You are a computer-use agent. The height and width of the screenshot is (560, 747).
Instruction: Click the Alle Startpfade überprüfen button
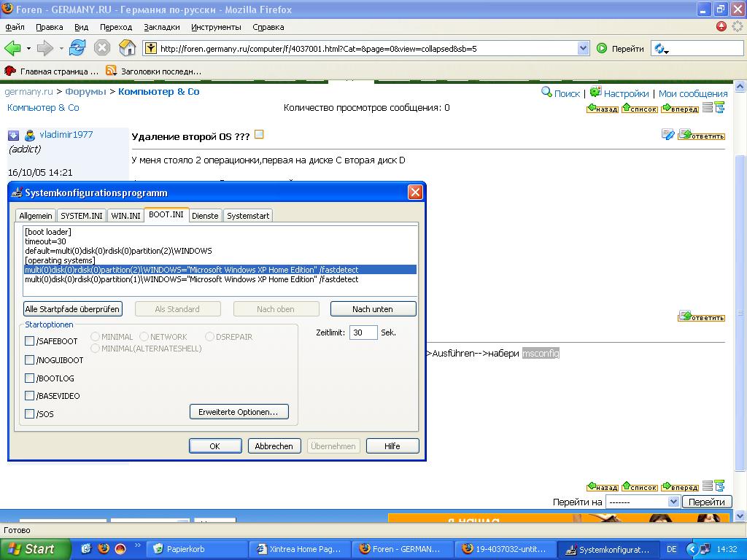click(x=72, y=309)
